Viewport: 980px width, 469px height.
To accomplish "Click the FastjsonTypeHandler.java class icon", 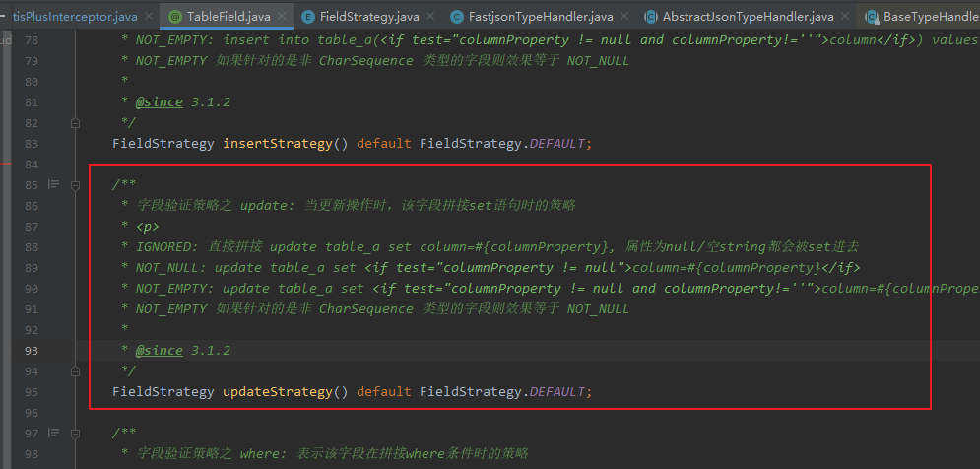I will tap(458, 17).
